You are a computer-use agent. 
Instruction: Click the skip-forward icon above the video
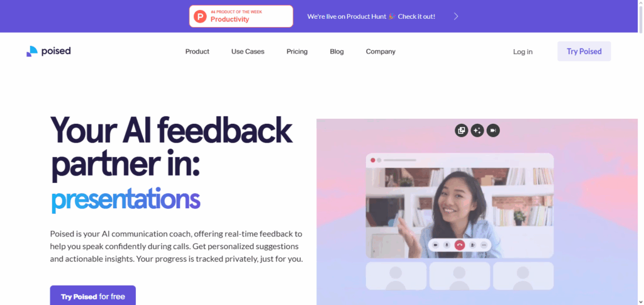pos(493,131)
